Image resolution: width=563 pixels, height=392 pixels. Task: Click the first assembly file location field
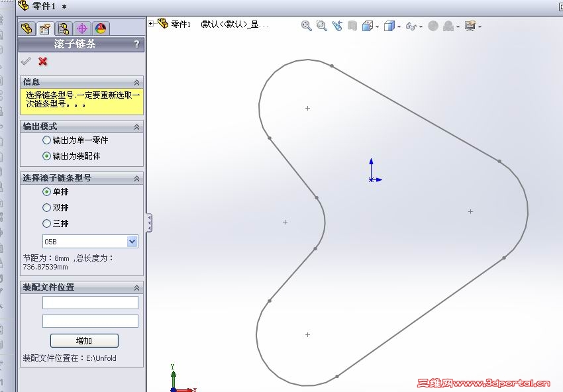pyautogui.click(x=90, y=303)
